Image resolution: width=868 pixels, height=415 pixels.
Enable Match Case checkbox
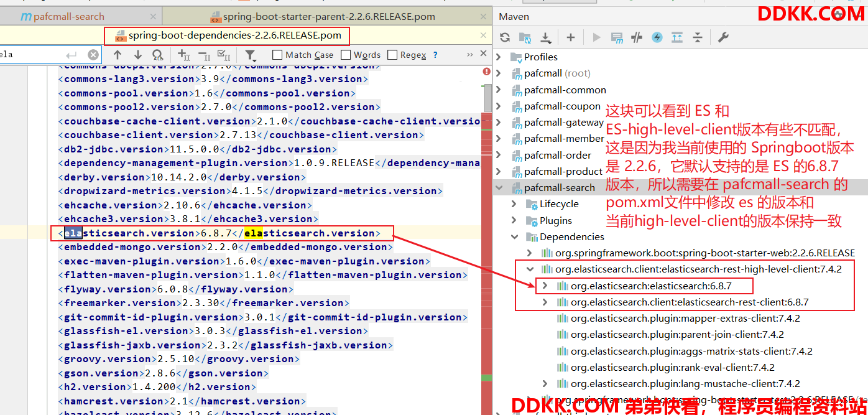click(277, 55)
